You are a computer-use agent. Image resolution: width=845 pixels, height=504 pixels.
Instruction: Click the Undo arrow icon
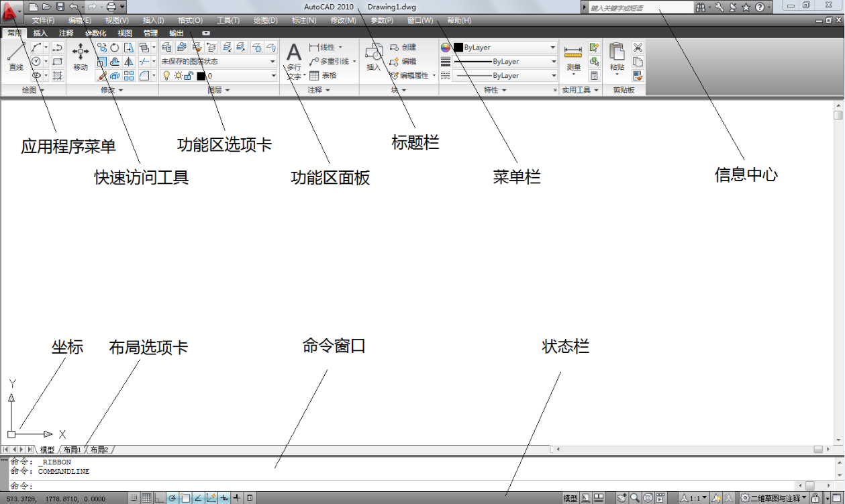(x=74, y=7)
